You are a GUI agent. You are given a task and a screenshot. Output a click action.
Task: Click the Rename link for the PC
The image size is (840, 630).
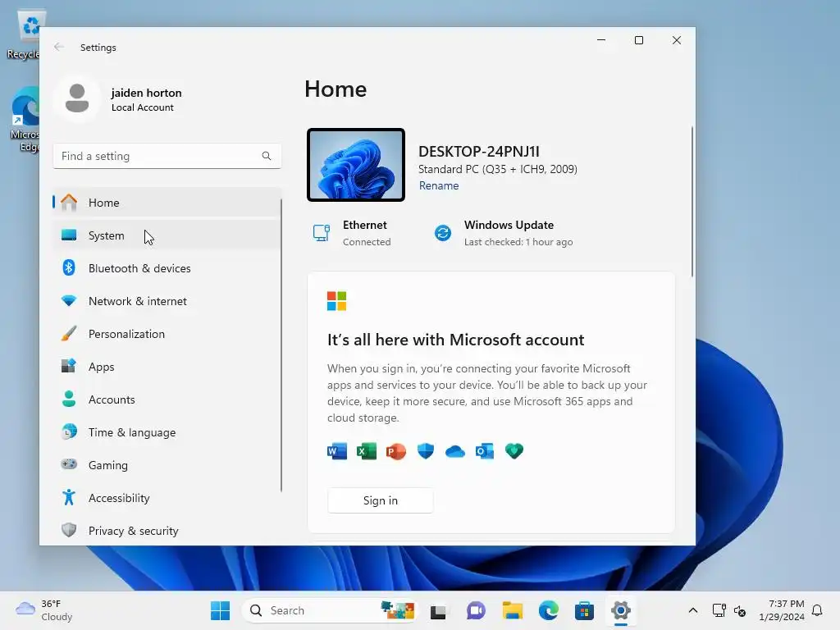[439, 186]
